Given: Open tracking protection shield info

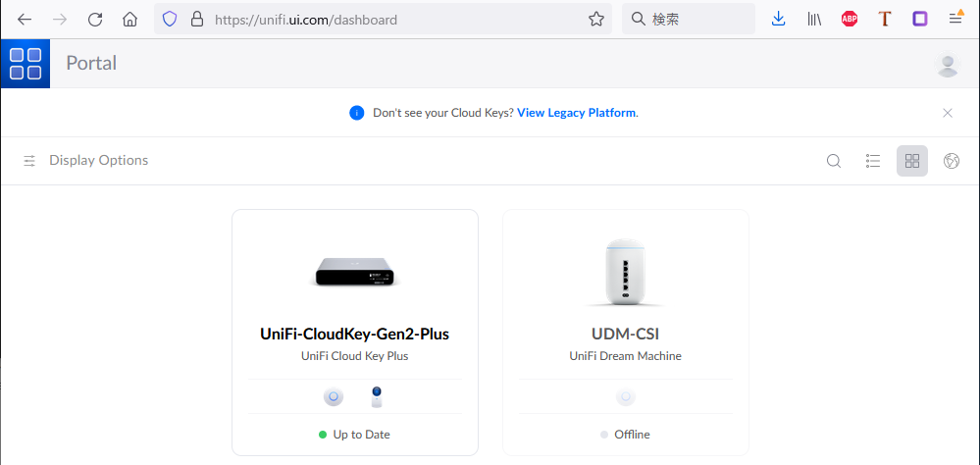Looking at the screenshot, I should point(170,20).
